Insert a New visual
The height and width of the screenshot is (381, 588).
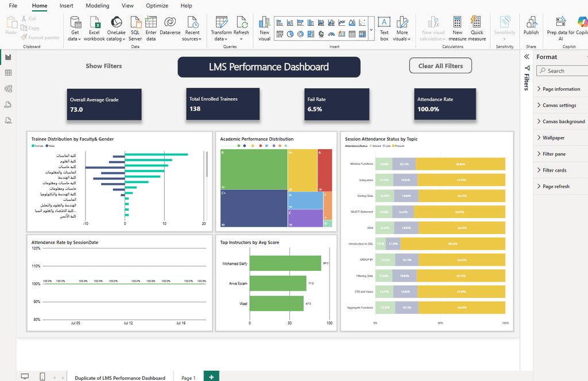pos(264,29)
